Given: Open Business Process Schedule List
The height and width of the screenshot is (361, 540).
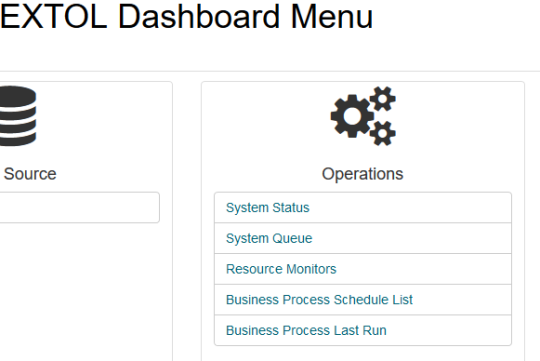Looking at the screenshot, I should click(319, 300).
